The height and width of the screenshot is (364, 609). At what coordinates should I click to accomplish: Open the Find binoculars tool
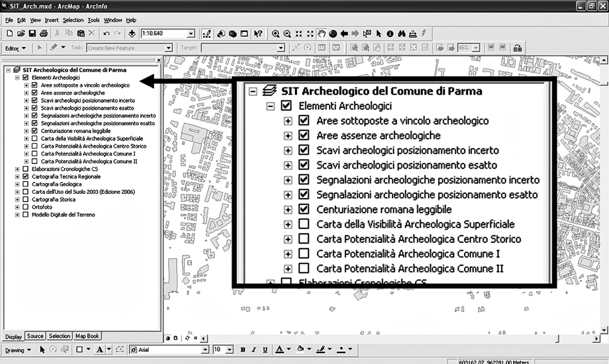402,33
